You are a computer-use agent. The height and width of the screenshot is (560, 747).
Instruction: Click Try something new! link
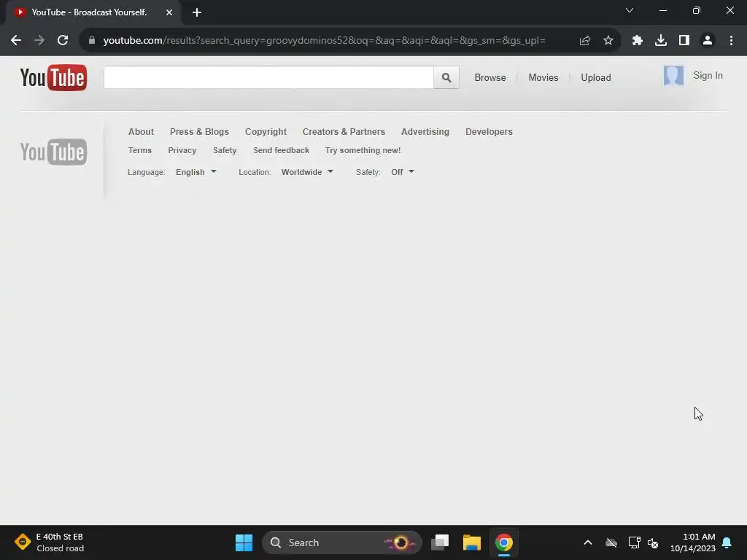click(x=363, y=150)
